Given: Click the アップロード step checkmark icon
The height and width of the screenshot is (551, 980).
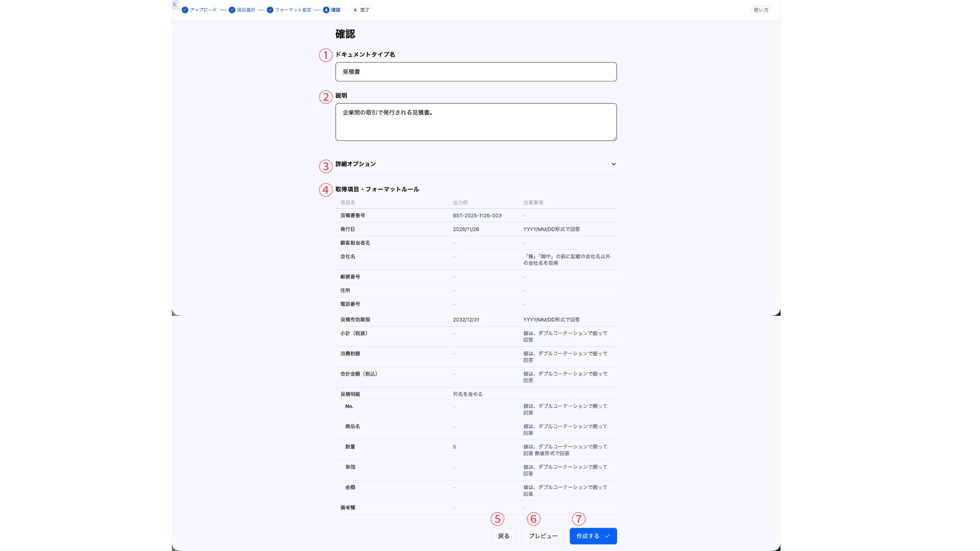Looking at the screenshot, I should click(185, 10).
